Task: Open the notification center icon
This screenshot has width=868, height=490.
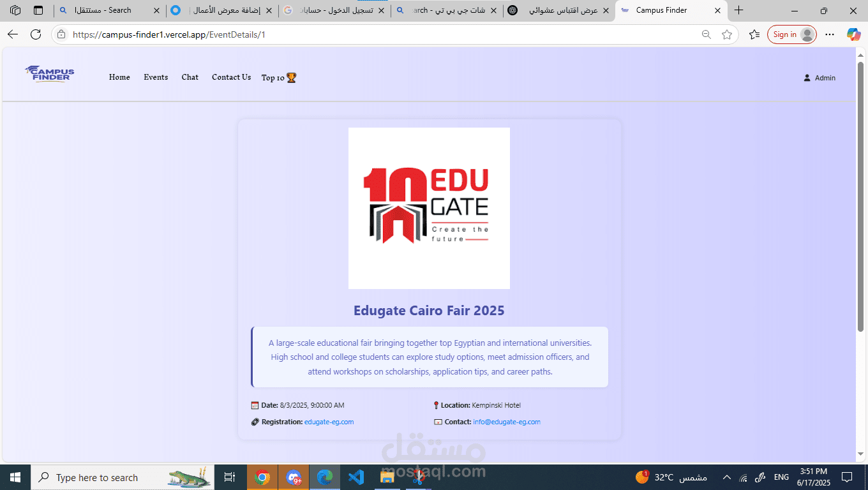Action: [847, 477]
